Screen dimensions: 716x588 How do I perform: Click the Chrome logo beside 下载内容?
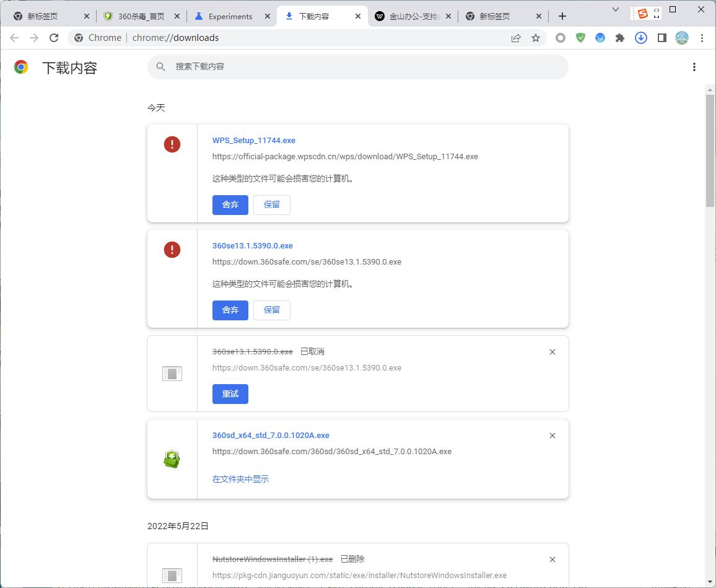(21, 67)
